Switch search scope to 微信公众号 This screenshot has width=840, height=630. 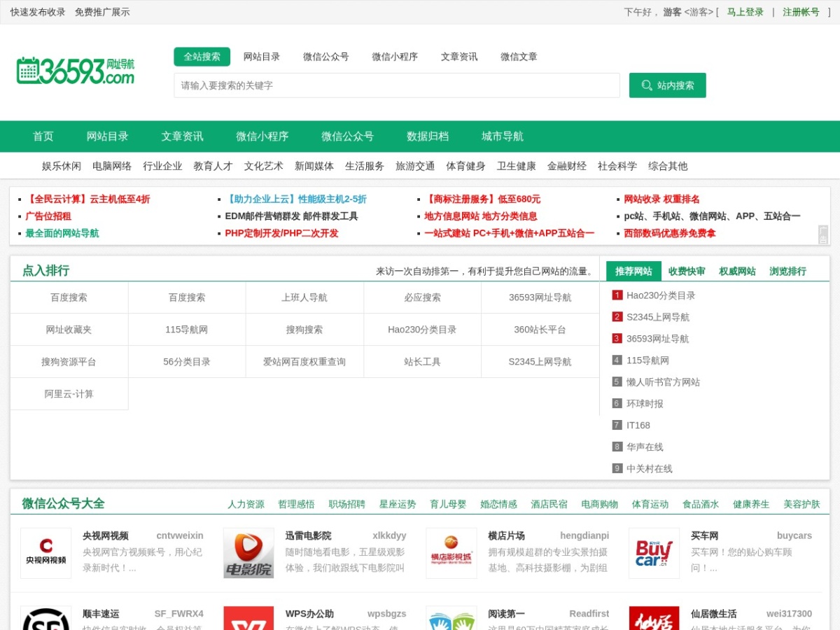click(x=325, y=57)
